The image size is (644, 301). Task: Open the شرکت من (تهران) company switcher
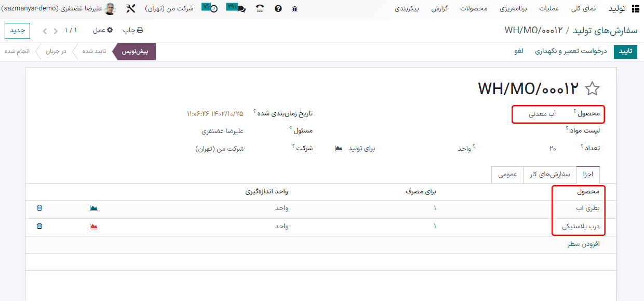(169, 9)
